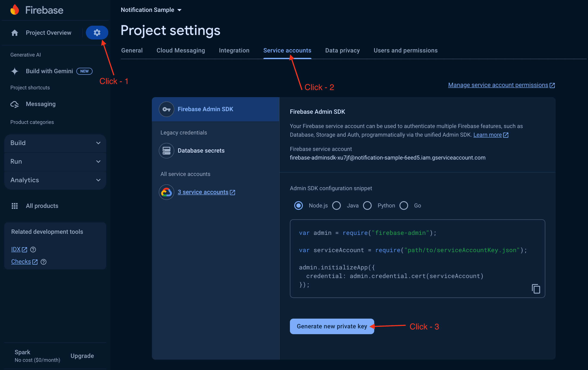Click the help icon beside Checks
The width and height of the screenshot is (588, 370).
(x=44, y=262)
